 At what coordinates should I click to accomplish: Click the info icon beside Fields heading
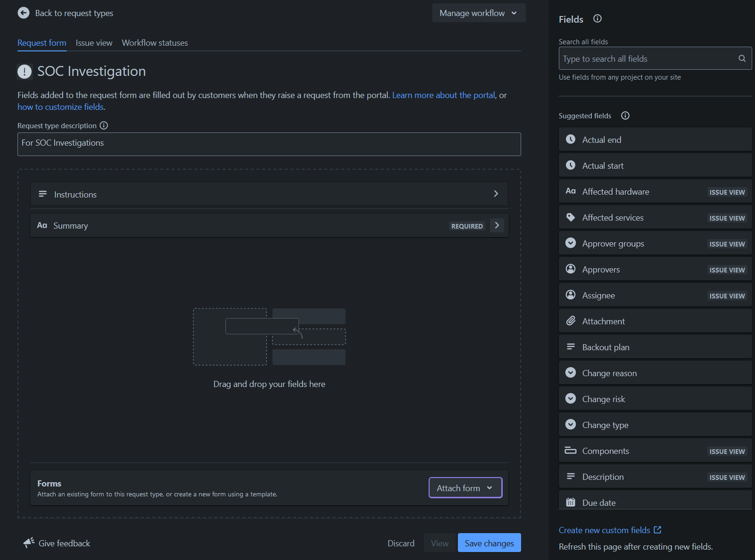click(x=597, y=19)
